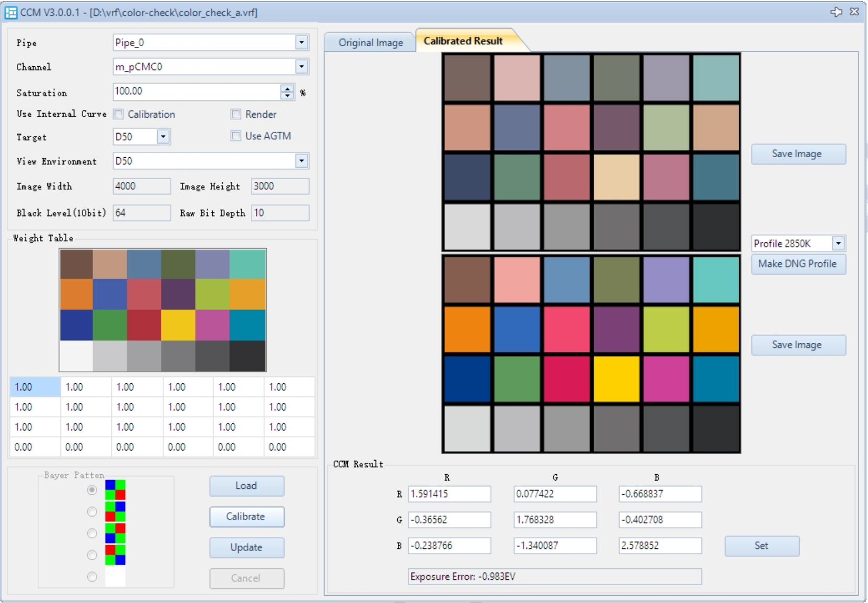Click the Exposure Error text field
Viewport: 868px width, 603px height.
[554, 576]
